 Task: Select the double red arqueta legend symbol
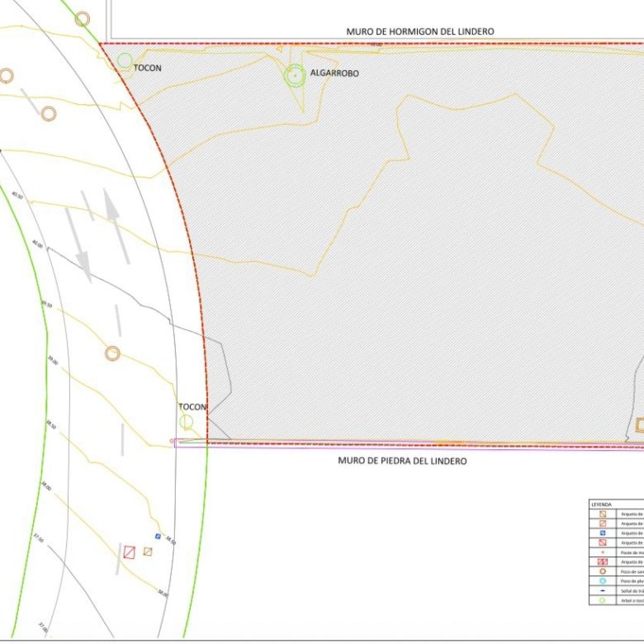[x=603, y=562]
